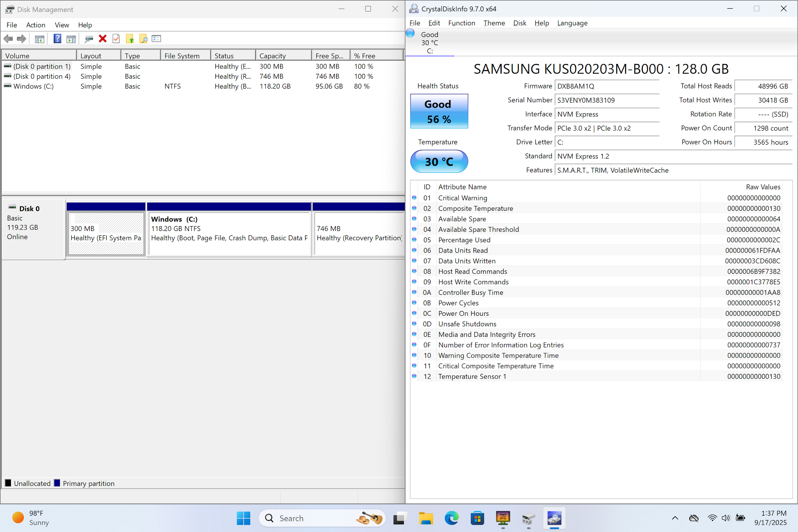This screenshot has height=532, width=798.
Task: Open the File menu in CrystalDiskInfo
Action: tap(415, 23)
